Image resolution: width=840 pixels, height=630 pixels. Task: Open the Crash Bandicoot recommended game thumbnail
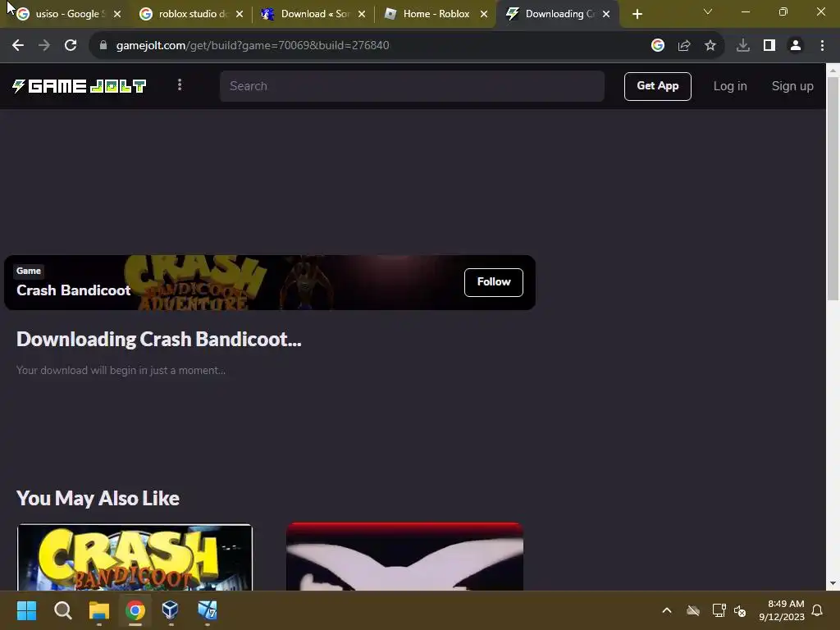point(135,557)
